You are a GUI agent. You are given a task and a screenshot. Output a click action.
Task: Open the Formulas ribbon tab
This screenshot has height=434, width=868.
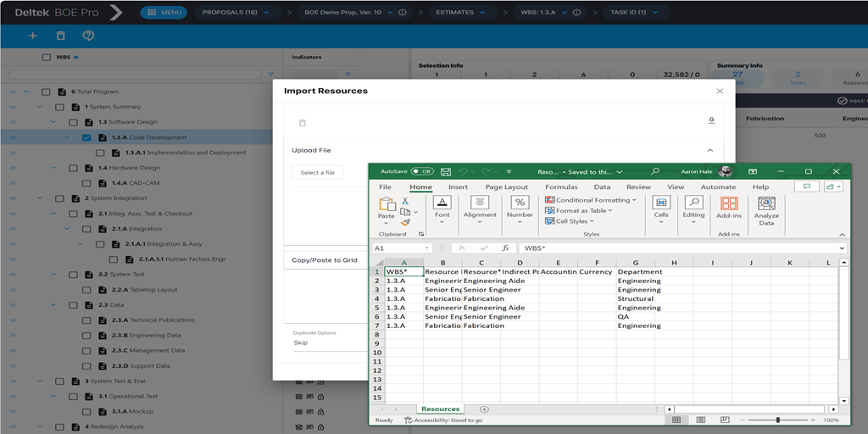[561, 186]
